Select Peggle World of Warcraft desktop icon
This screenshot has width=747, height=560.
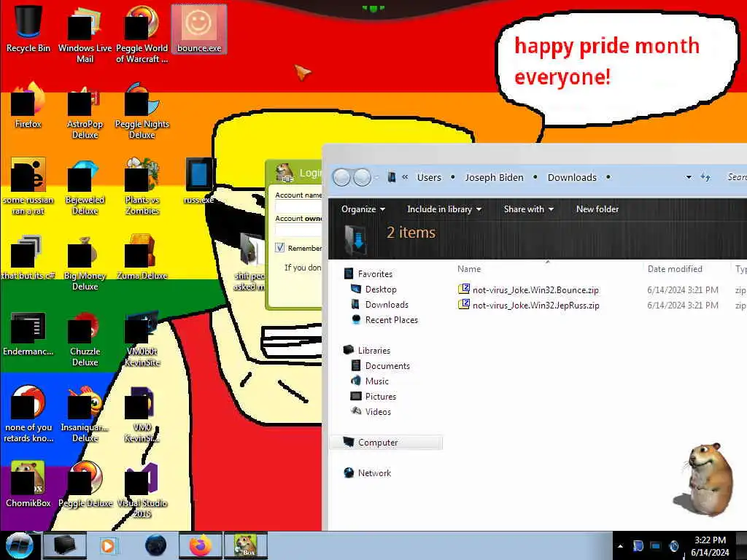142,34
